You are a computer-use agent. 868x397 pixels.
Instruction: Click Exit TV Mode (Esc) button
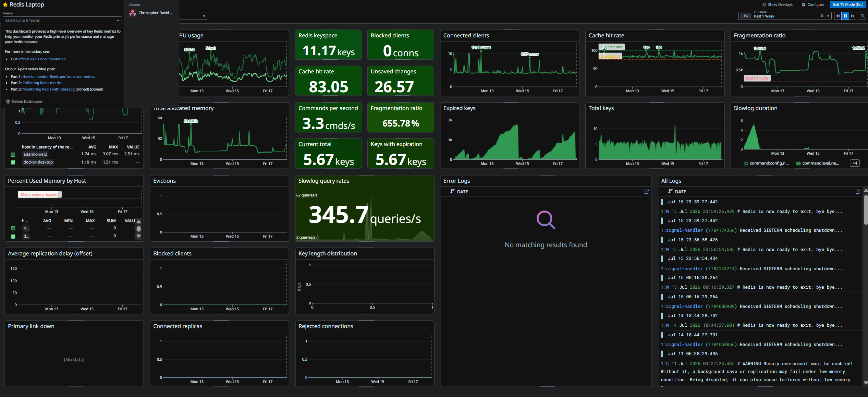coord(848,4)
